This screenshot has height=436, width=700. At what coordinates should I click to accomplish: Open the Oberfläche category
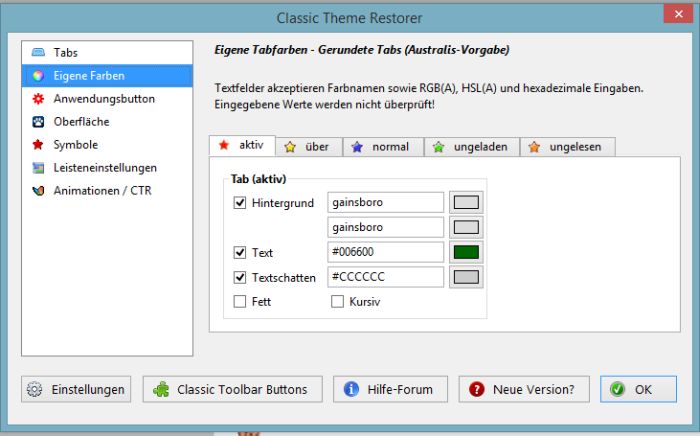[107, 121]
